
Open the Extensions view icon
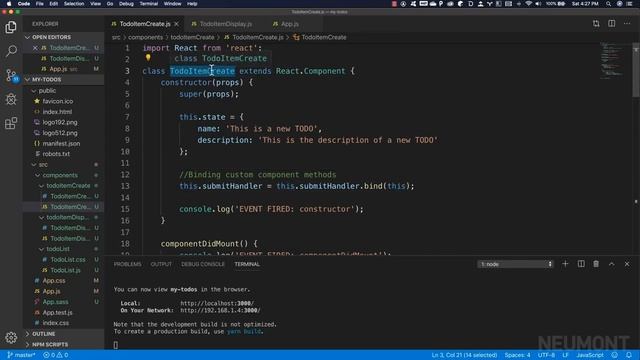11,123
